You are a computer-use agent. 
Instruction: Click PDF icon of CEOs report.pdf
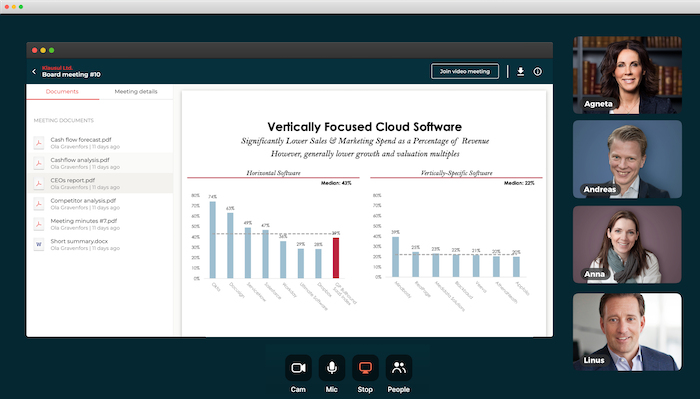39,183
